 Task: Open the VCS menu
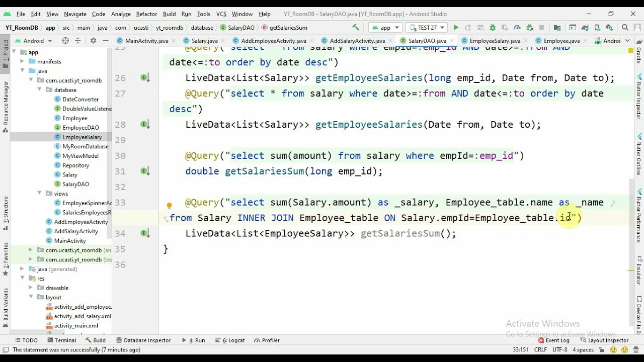[x=221, y=14]
